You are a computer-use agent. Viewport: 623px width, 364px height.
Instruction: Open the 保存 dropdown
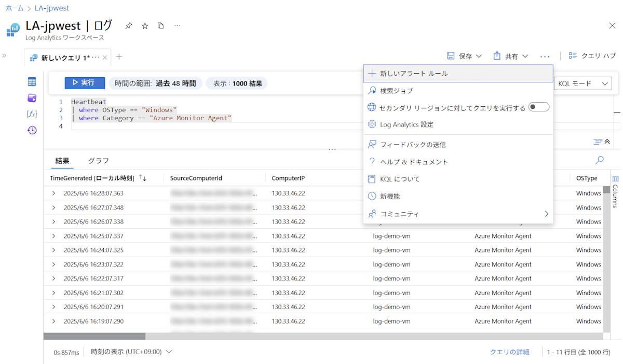pos(465,56)
